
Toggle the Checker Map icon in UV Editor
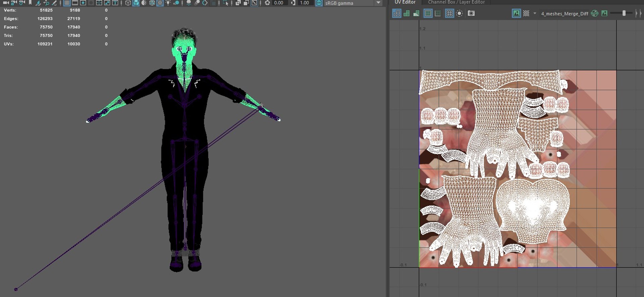pyautogui.click(x=526, y=13)
